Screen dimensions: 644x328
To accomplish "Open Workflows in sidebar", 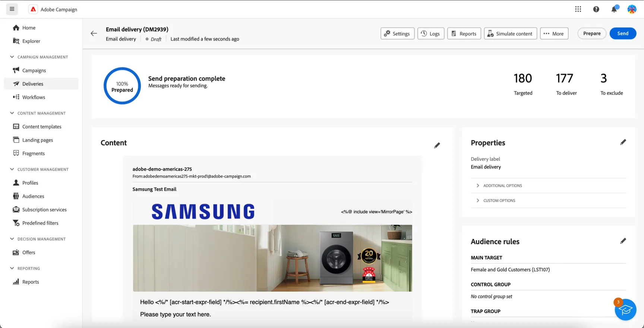I will 41,97.
